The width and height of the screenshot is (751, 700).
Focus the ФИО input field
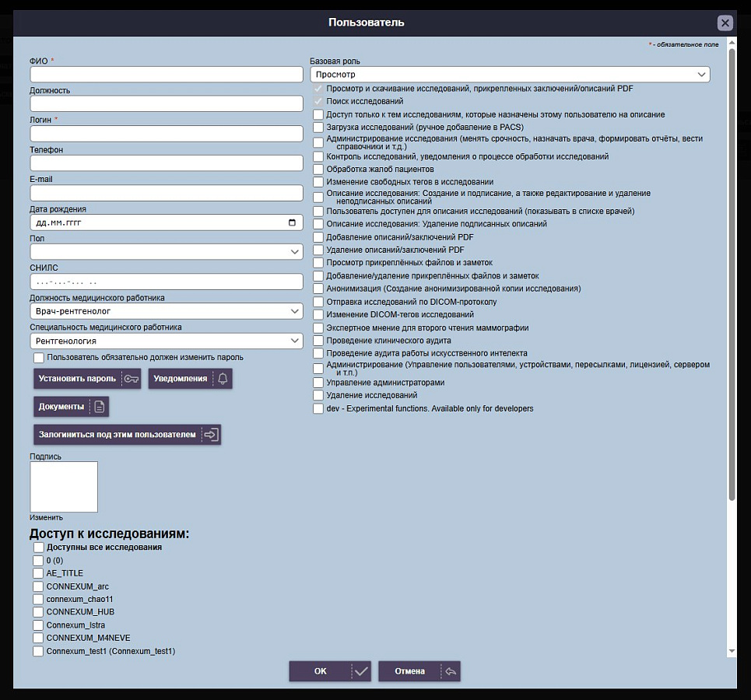(x=167, y=74)
